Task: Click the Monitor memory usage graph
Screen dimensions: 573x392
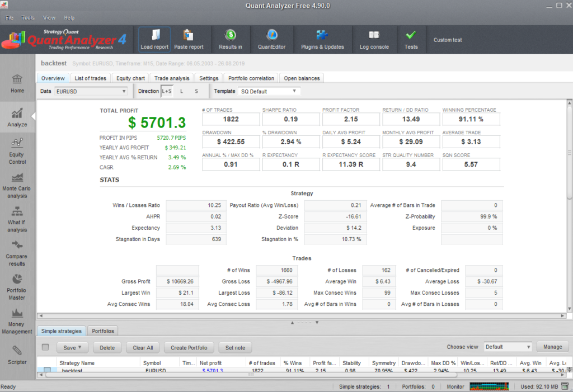Action: click(x=489, y=386)
